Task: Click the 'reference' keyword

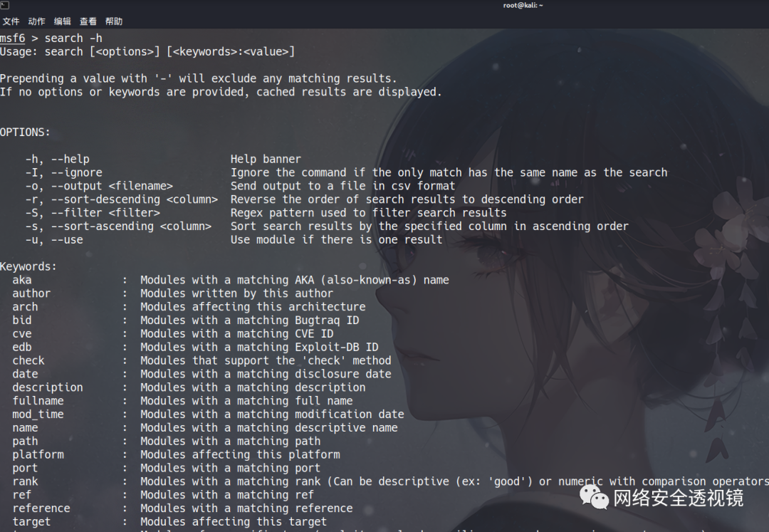Action: click(41, 508)
